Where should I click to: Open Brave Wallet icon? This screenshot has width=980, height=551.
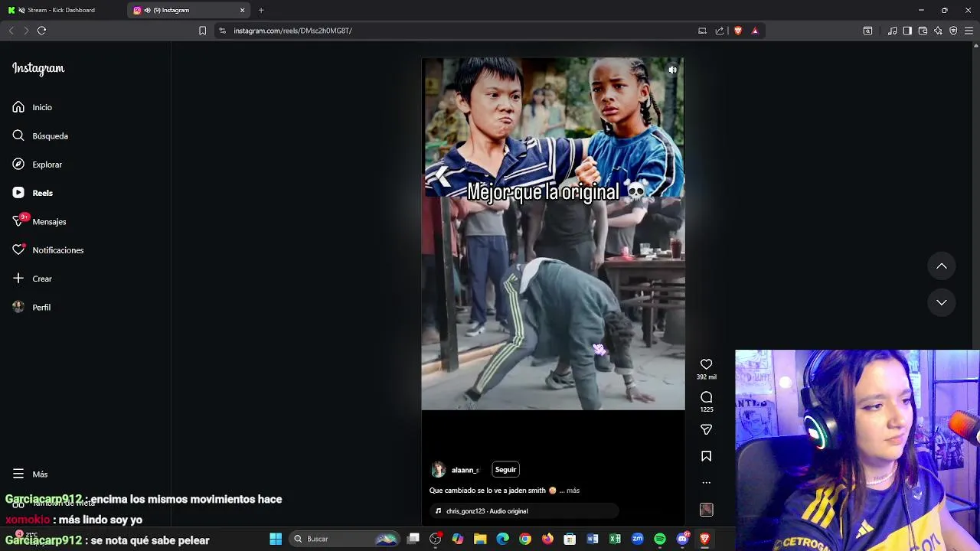pos(923,31)
